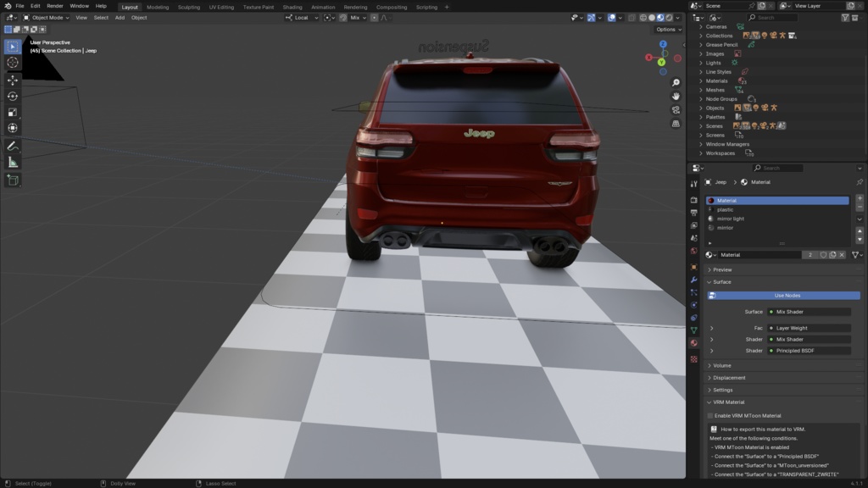868x488 pixels.
Task: Open the Local transform orientation dropdown
Action: click(303, 18)
